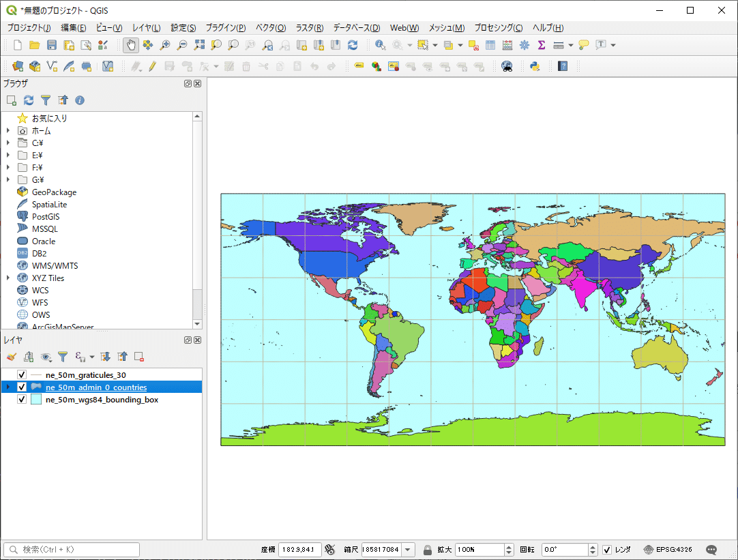Expand the ne_50m_admin_0_countries layer legend
Image resolution: width=738 pixels, height=560 pixels.
tap(8, 387)
